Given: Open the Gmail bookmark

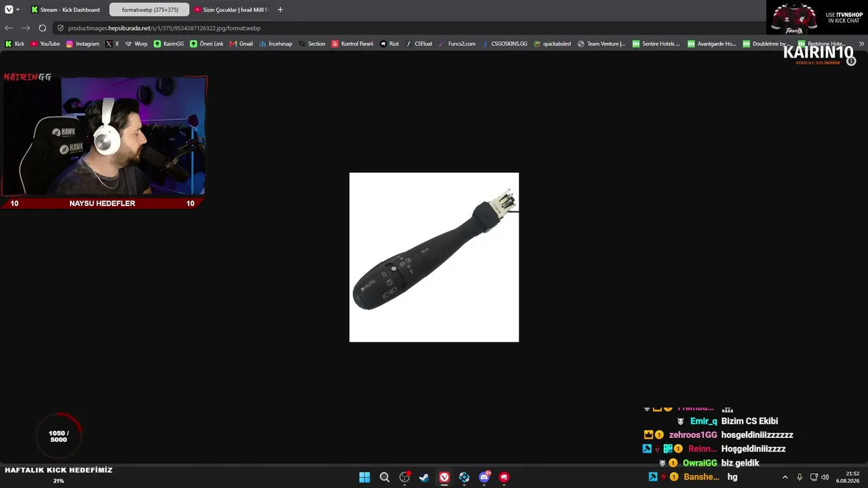Looking at the screenshot, I should pyautogui.click(x=241, y=43).
